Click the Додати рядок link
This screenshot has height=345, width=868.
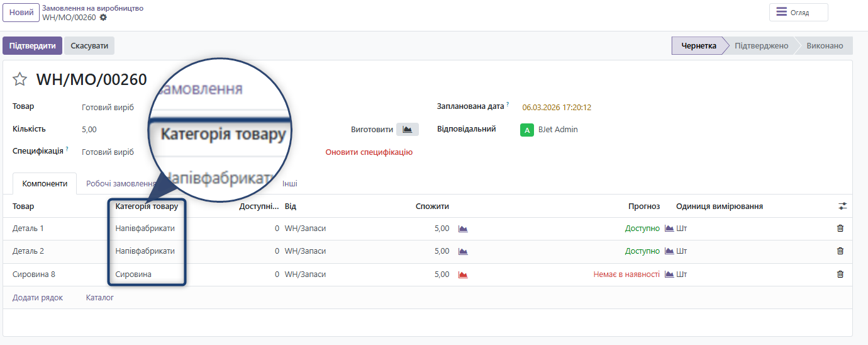tap(38, 298)
